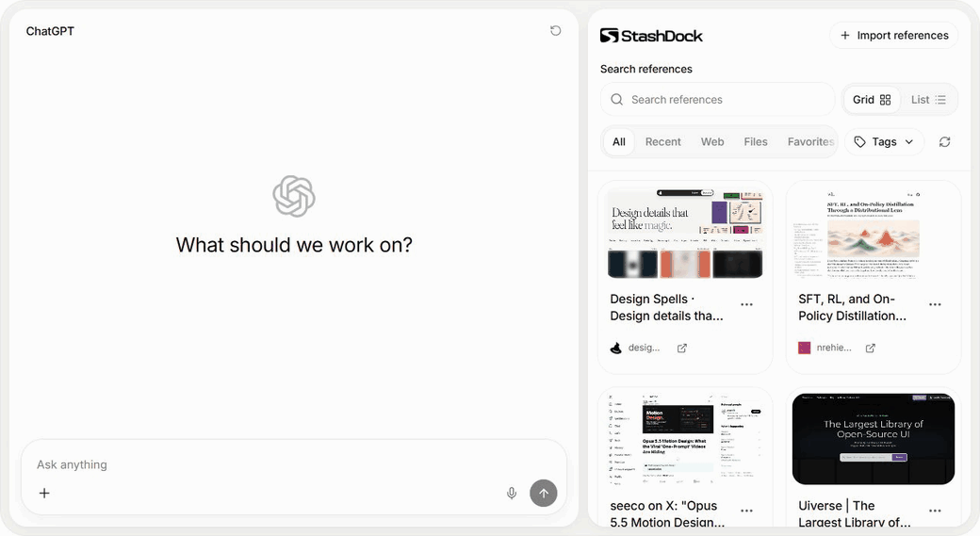Activate the microphone voice input icon
This screenshot has height=536, width=980.
coord(512,493)
